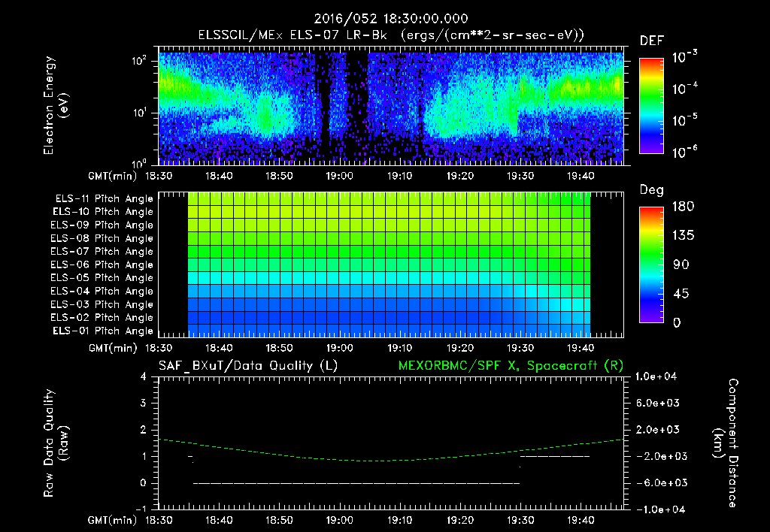
Task: Select the ELS-07 Pitch Angle label
Action: 102,251
